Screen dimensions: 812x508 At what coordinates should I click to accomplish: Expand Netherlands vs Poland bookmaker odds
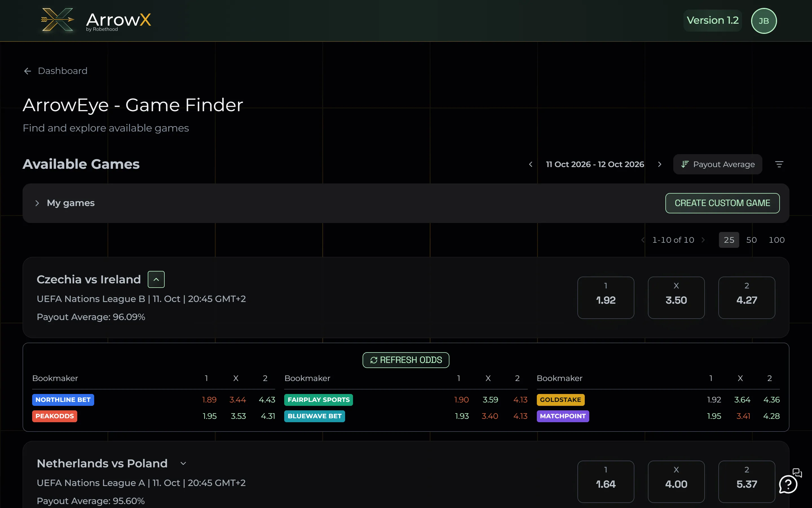click(183, 464)
